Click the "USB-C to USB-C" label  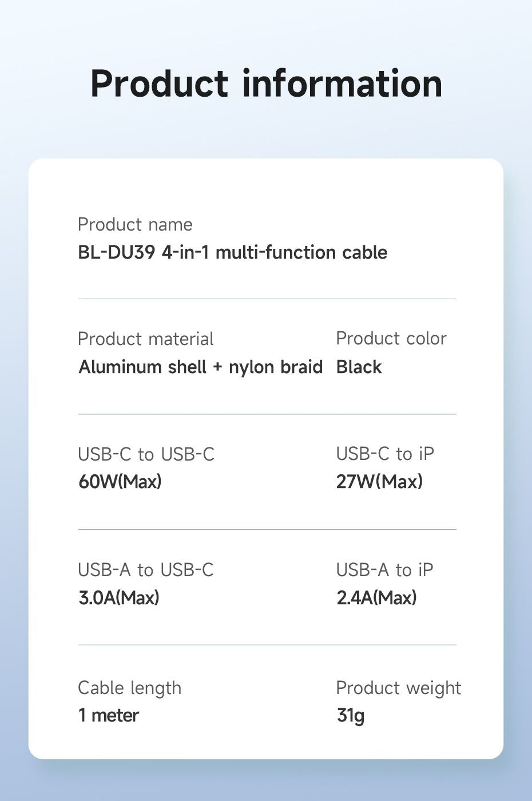click(x=146, y=454)
